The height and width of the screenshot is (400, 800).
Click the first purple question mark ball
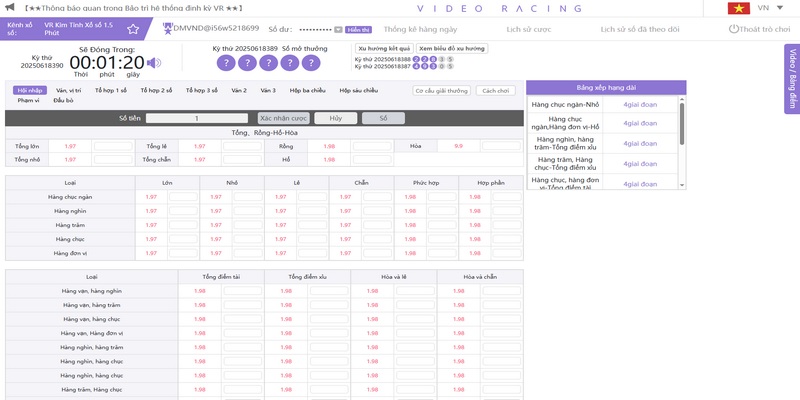[225, 63]
